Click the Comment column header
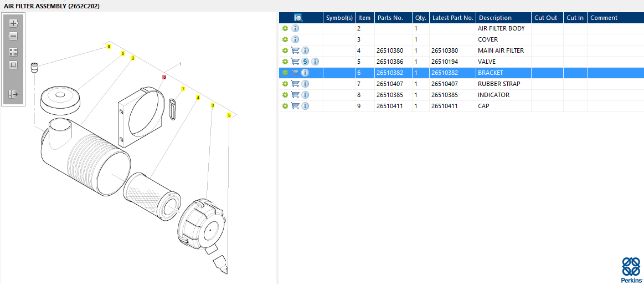 tap(615, 18)
